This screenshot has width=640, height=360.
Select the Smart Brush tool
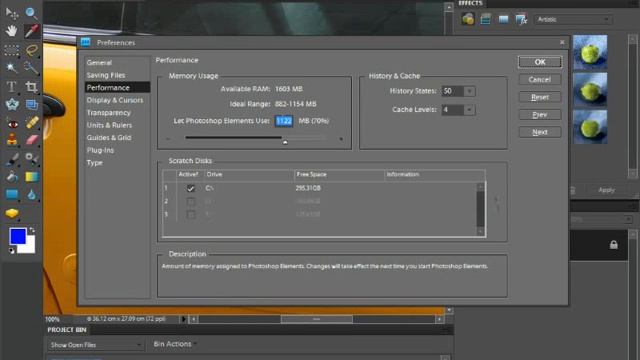point(31,158)
